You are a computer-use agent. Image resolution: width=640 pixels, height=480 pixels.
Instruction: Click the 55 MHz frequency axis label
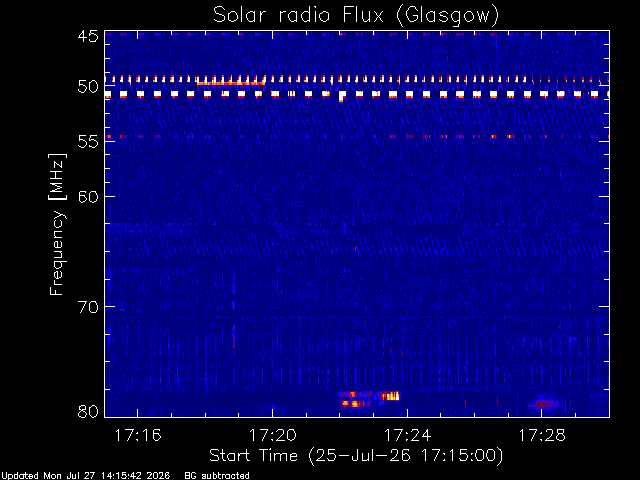tap(88, 141)
